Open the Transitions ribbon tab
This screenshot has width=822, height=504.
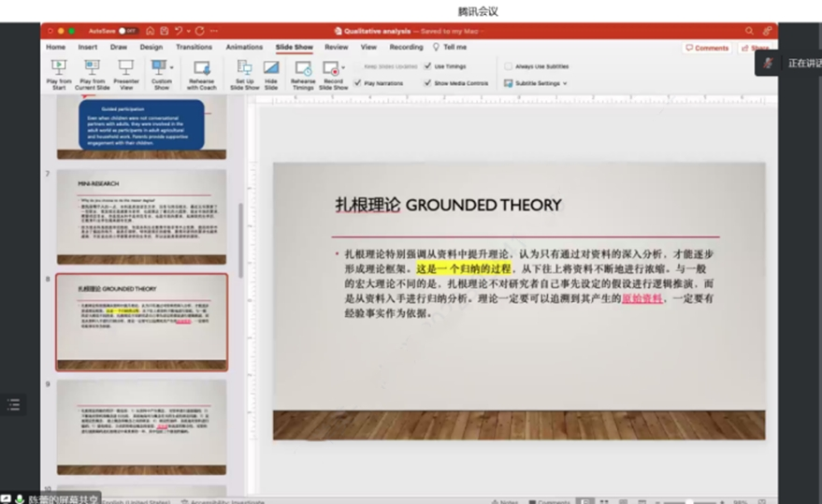click(x=194, y=47)
